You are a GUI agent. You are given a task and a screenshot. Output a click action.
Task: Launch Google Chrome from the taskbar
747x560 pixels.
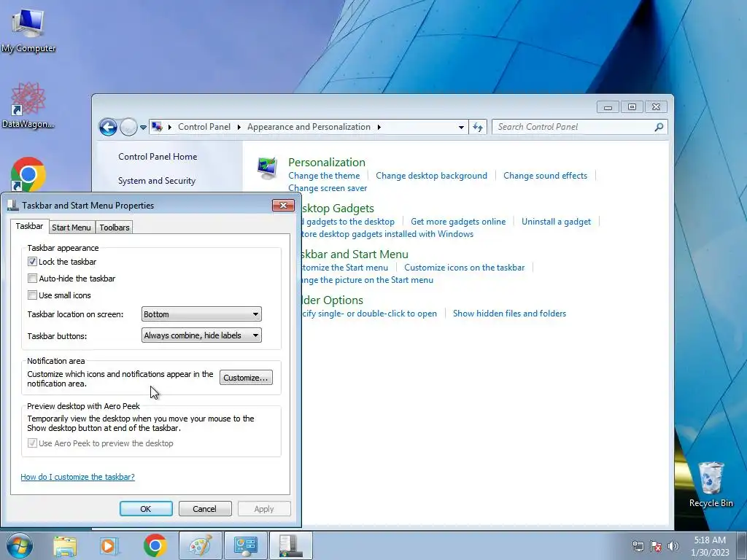[155, 545]
